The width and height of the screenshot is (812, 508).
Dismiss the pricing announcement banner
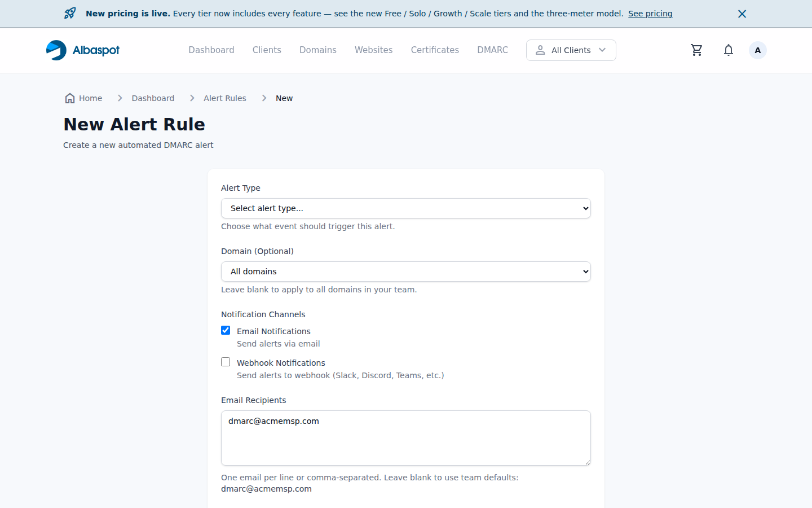tap(742, 14)
